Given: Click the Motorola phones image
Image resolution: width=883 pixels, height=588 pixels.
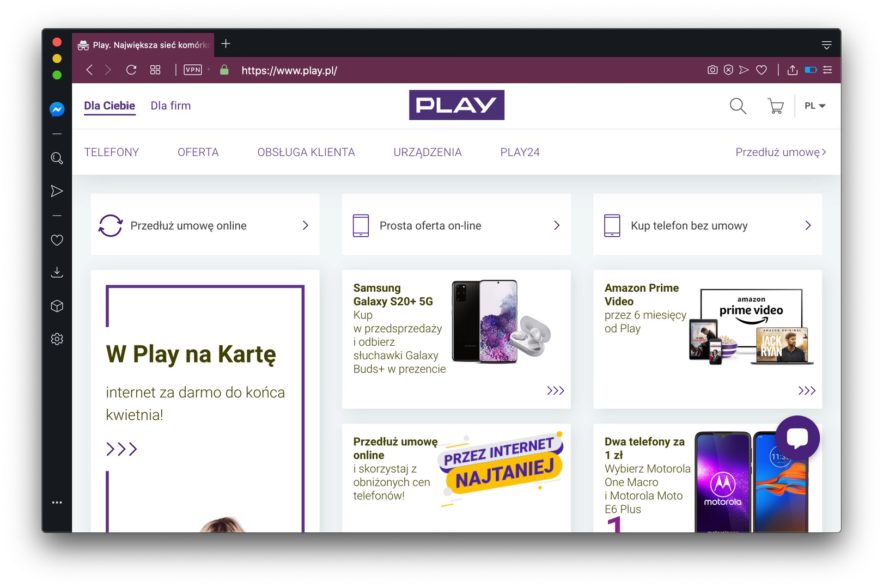Looking at the screenshot, I should pos(751,482).
